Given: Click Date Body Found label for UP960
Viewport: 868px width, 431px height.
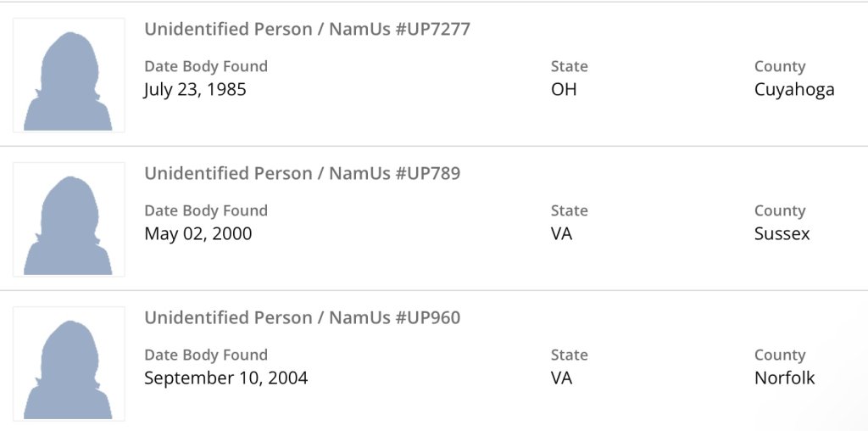Looking at the screenshot, I should (205, 355).
